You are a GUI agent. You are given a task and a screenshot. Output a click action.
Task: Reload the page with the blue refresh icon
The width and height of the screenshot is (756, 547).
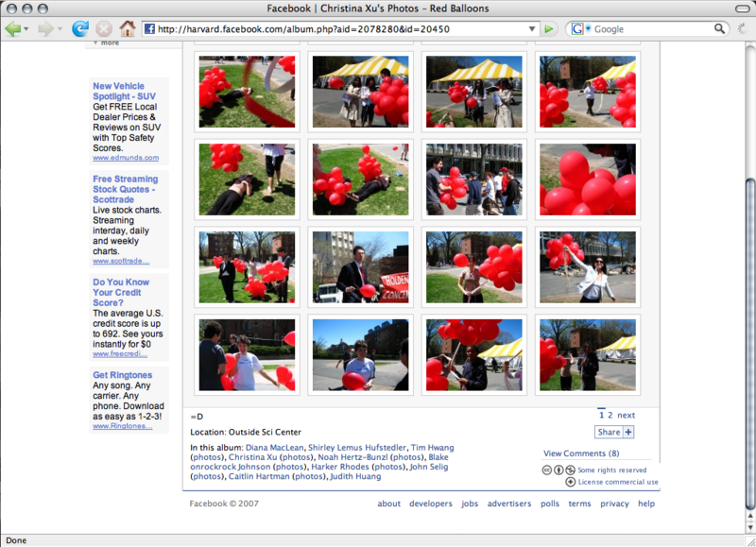click(x=80, y=29)
